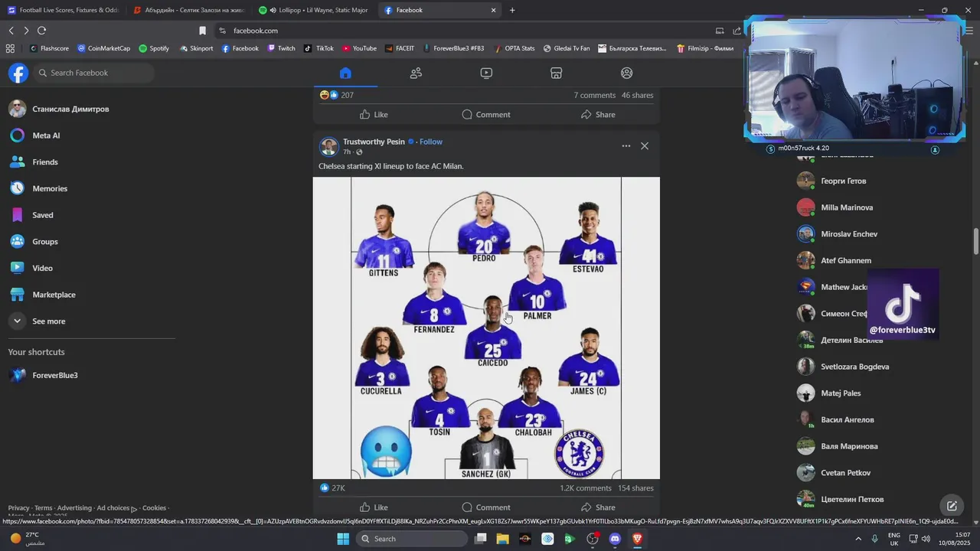Open OPTA Stats bookmark

(514, 48)
